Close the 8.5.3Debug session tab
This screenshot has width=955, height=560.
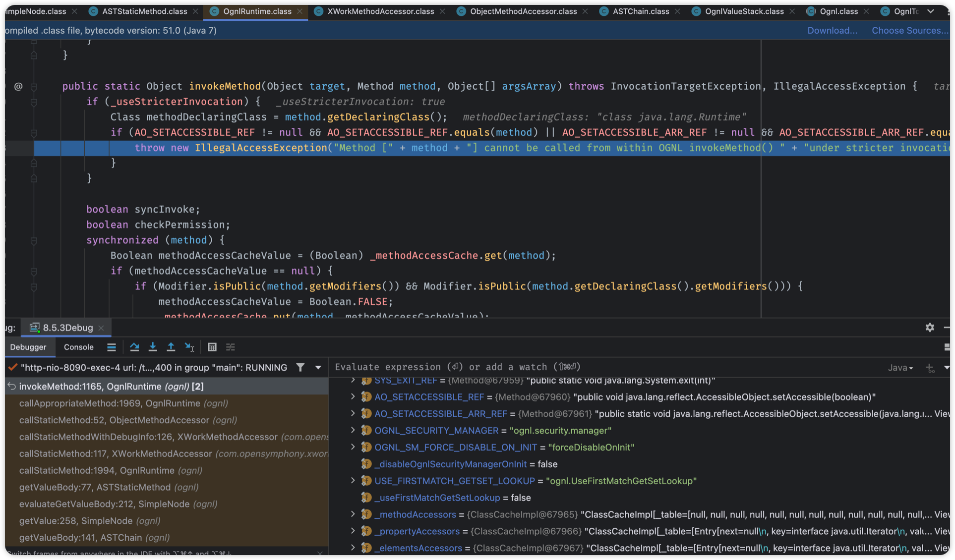(x=101, y=328)
